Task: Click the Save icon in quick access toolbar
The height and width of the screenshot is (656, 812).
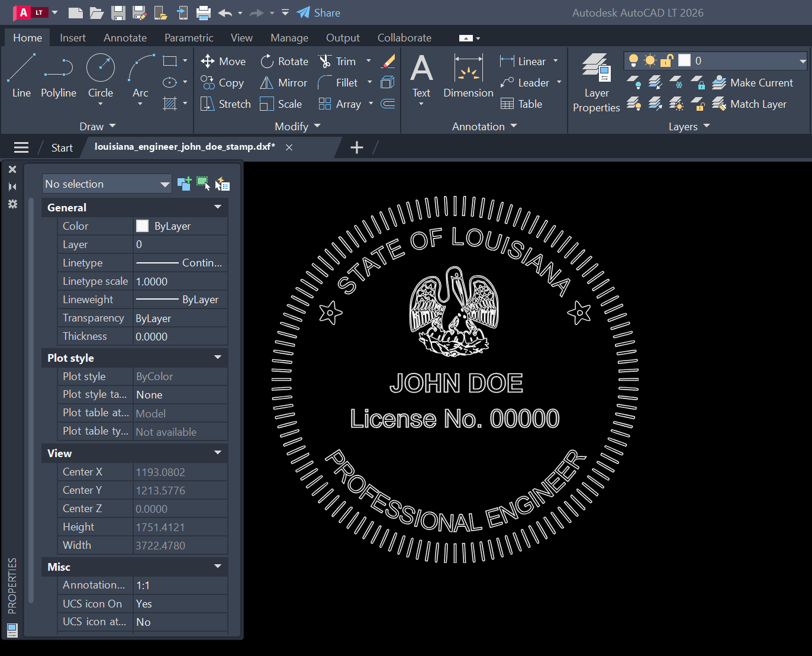Action: point(118,12)
